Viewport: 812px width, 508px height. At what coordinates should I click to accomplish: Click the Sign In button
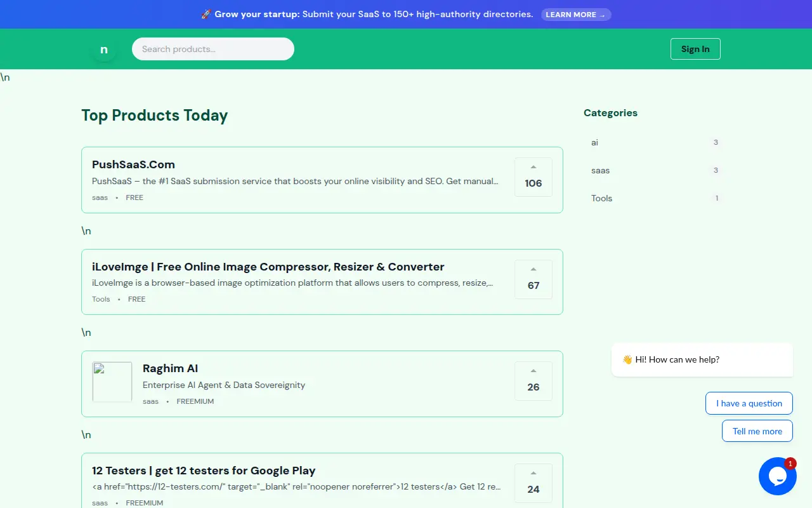(x=695, y=49)
